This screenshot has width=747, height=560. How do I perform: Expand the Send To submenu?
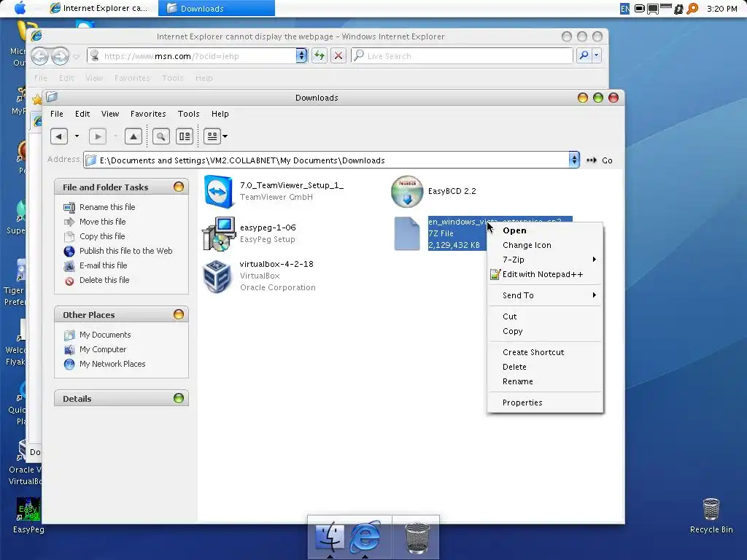[x=545, y=295]
